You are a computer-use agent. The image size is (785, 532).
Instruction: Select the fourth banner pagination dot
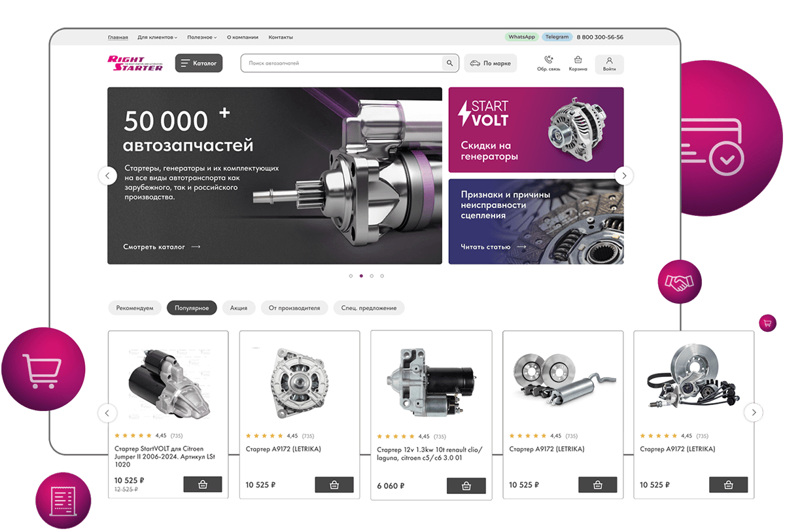point(382,276)
